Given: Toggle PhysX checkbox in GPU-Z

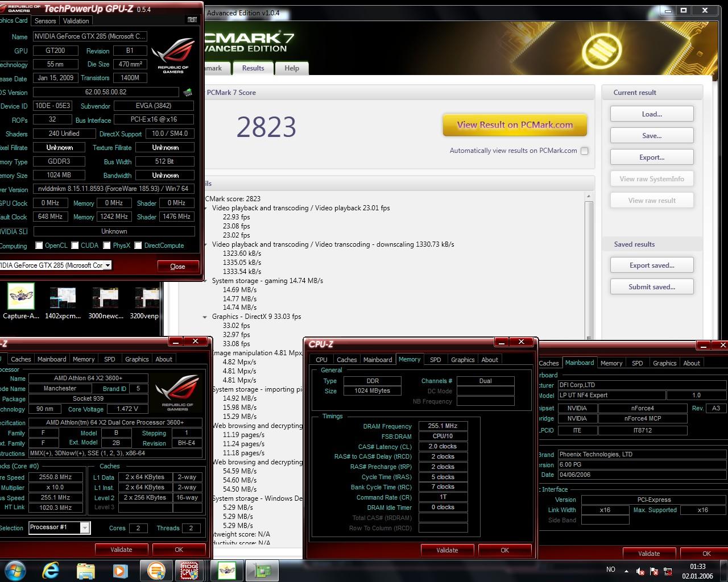Looking at the screenshot, I should click(106, 246).
